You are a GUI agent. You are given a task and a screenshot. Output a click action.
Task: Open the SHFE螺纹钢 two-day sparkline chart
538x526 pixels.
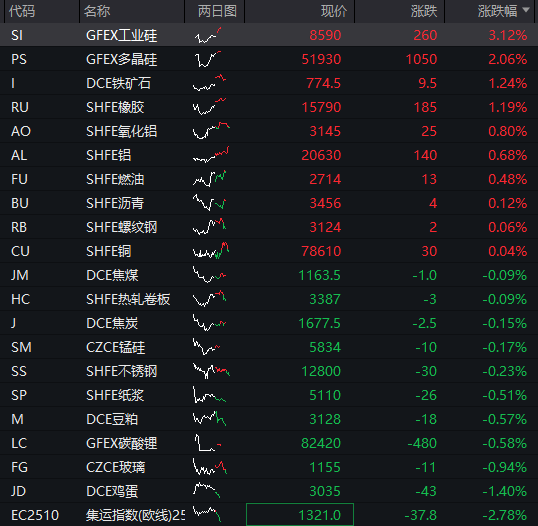point(209,227)
